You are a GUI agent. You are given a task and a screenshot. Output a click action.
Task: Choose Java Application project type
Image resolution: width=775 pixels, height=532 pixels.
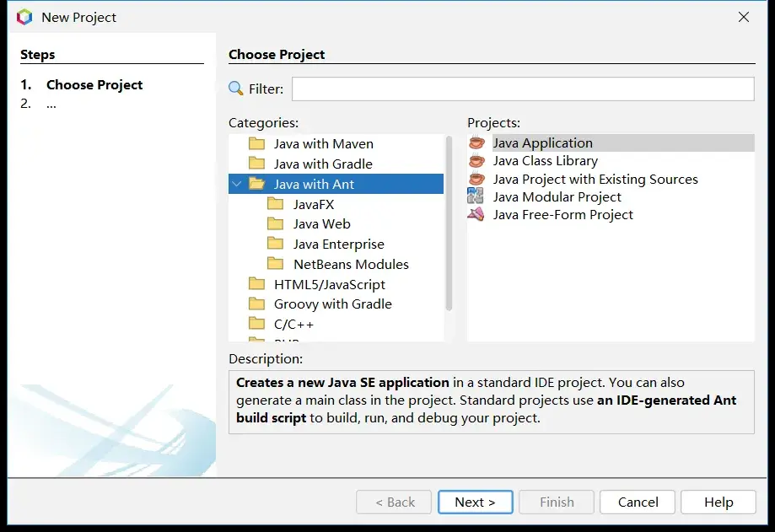[611, 142]
